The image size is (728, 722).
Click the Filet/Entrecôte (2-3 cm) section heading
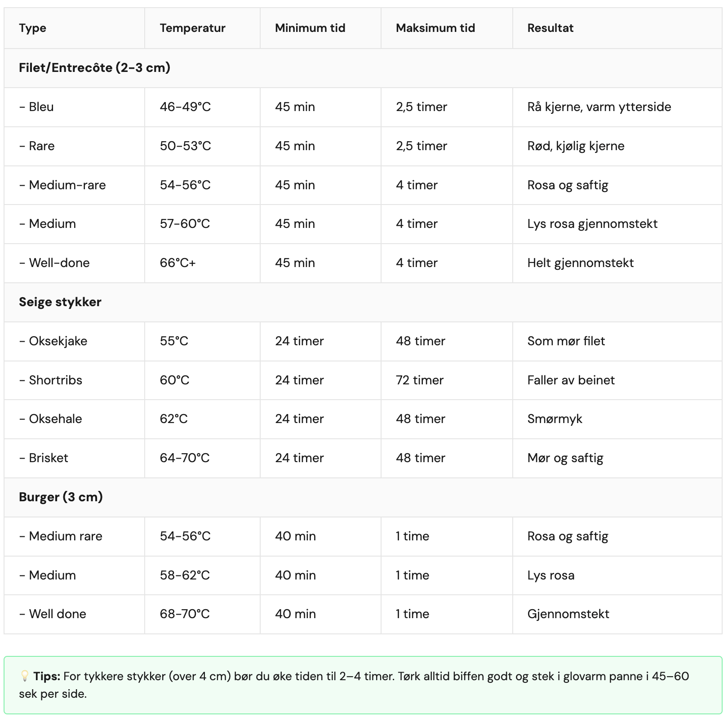click(x=94, y=67)
